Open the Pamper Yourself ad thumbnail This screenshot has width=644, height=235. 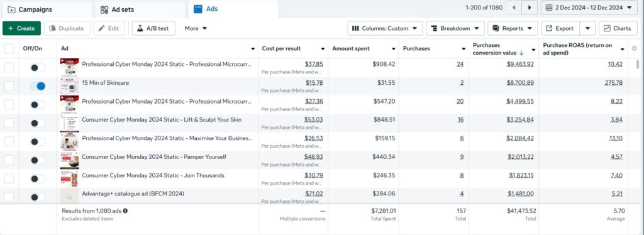69,160
